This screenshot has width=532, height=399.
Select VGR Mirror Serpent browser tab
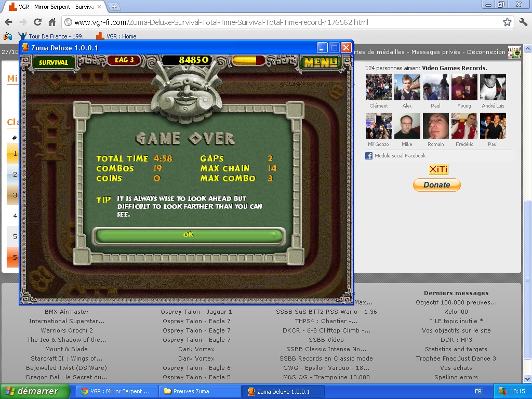tap(52, 7)
